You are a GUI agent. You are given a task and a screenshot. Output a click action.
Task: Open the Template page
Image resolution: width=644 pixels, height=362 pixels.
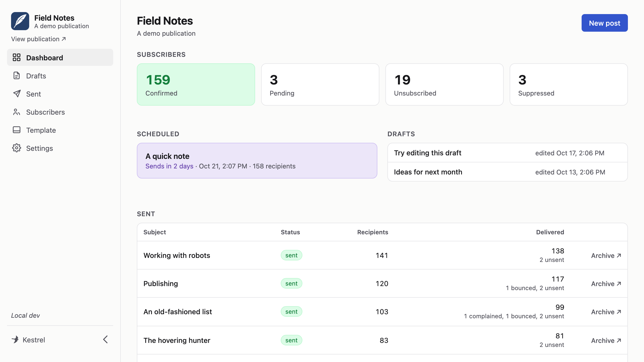[60, 130]
